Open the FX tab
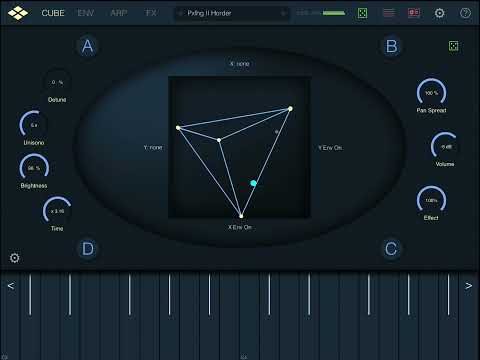This screenshot has height=360, width=480. [x=151, y=13]
